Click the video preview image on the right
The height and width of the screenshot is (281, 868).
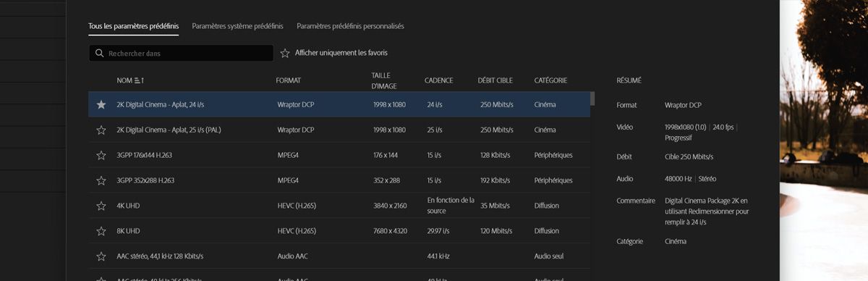[x=824, y=140]
